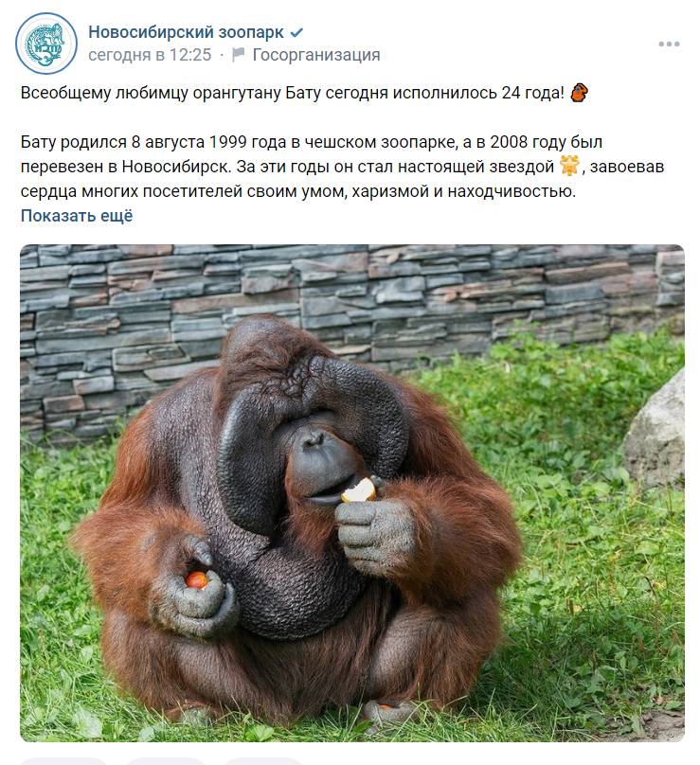Image resolution: width=700 pixels, height=765 pixels.
Task: Click the Госорганизация label
Action: pos(315,55)
